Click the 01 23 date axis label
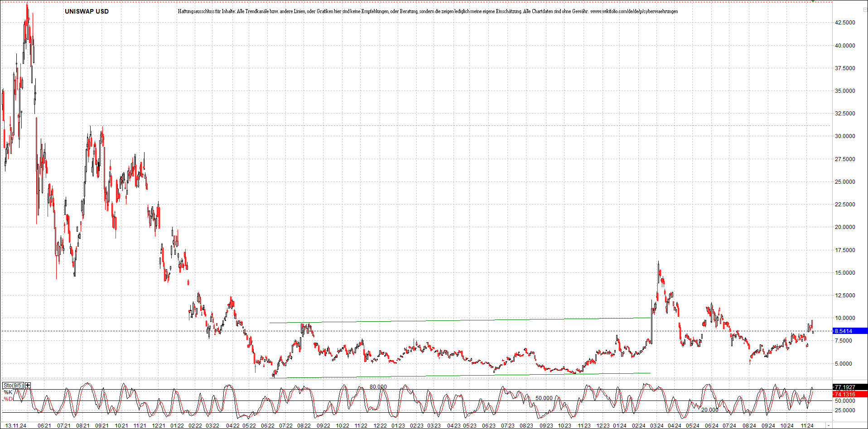 (x=398, y=426)
